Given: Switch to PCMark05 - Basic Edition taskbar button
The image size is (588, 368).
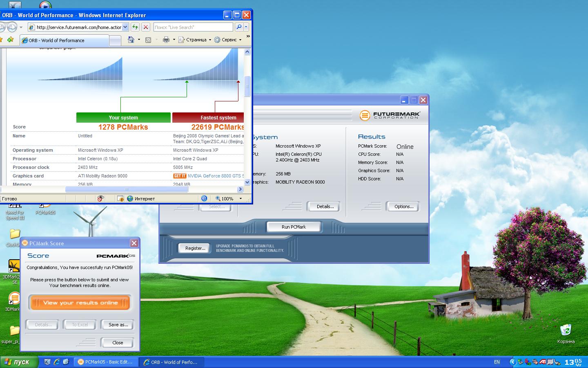Looking at the screenshot, I should coord(106,362).
